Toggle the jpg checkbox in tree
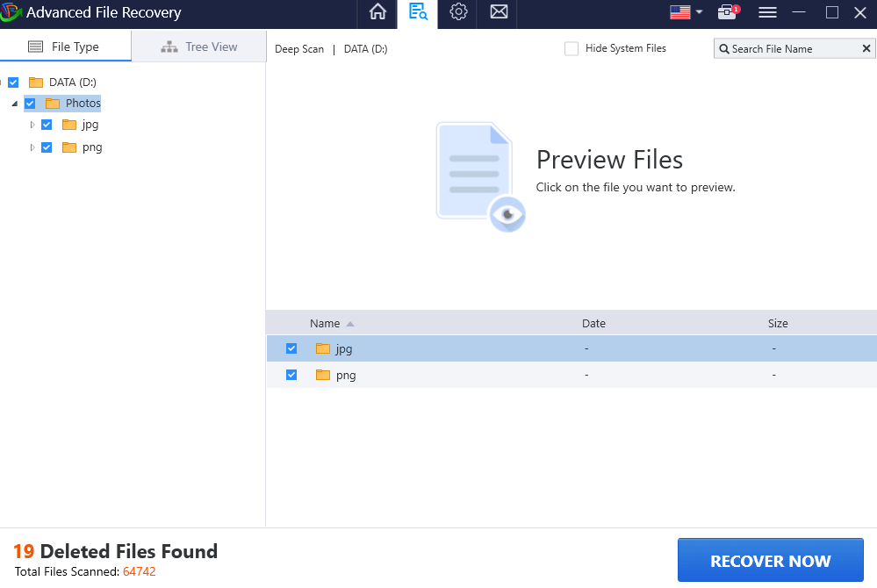This screenshot has width=877, height=588. coord(47,125)
